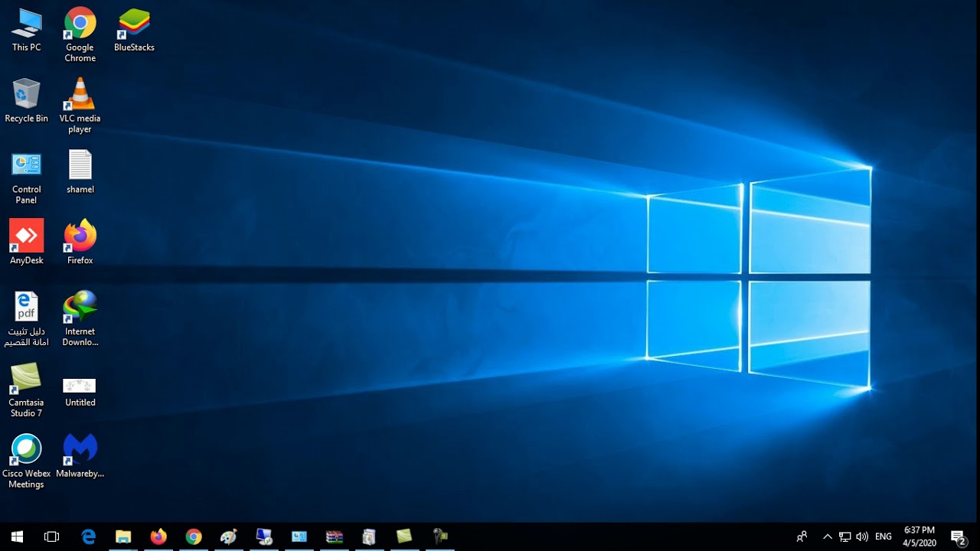Open Task View from the taskbar

click(51, 536)
